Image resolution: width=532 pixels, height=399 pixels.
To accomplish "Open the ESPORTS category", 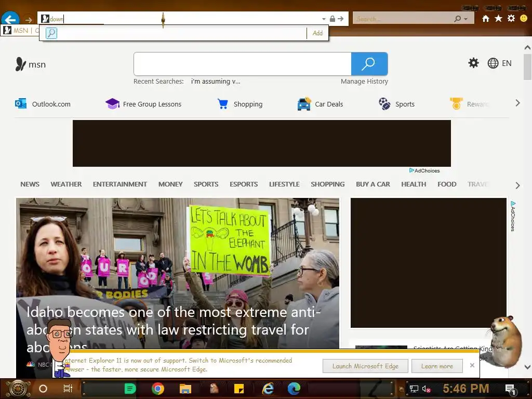I will 244,184.
